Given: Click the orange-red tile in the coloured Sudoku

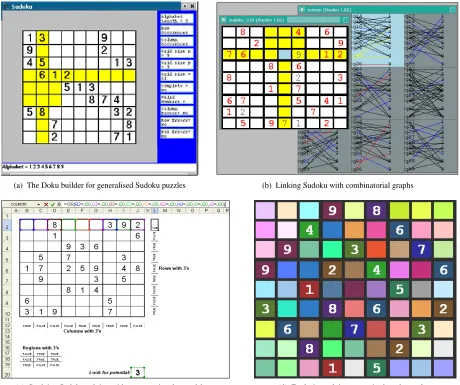Looking at the screenshot, I should pos(377,250).
